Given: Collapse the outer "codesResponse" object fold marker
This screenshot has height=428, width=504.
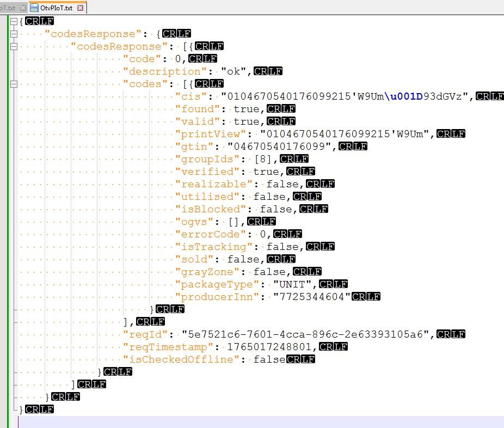Looking at the screenshot, I should pyautogui.click(x=14, y=34).
